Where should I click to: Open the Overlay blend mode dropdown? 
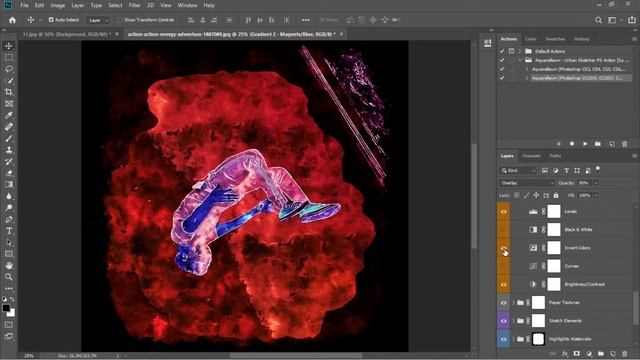pyautogui.click(x=527, y=183)
